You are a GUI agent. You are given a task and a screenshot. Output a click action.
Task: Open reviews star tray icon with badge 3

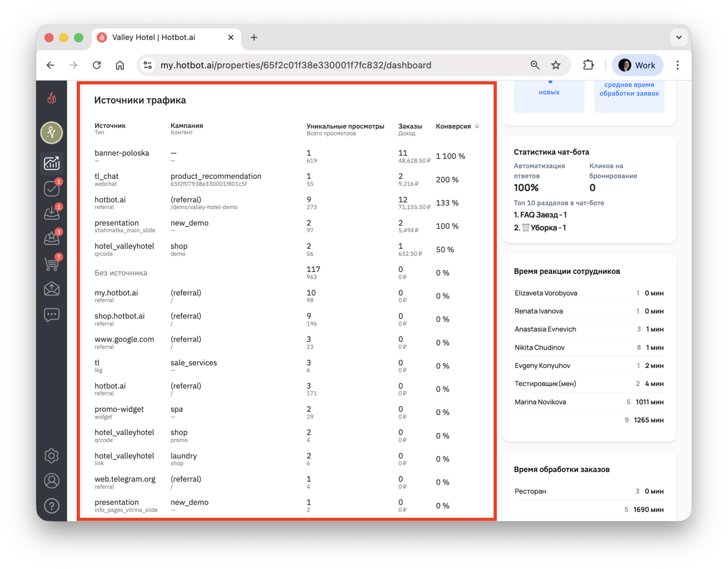pos(52,238)
